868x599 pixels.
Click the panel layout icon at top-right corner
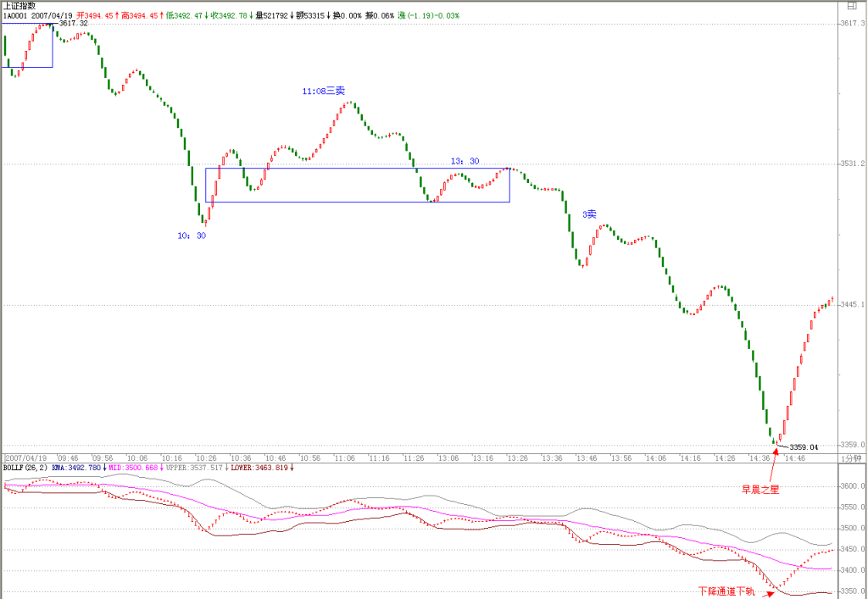pyautogui.click(x=851, y=5)
